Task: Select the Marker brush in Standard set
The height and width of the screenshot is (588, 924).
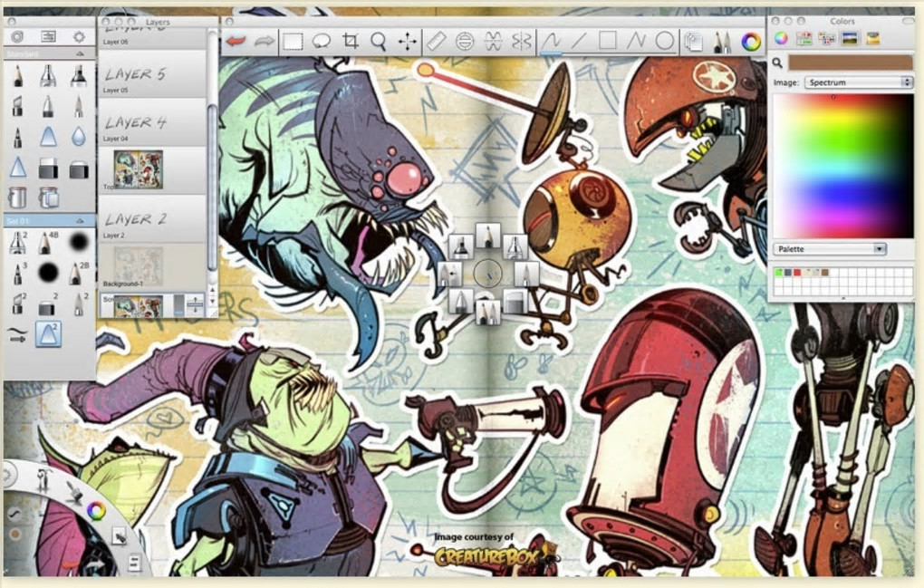Action: pyautogui.click(x=79, y=76)
